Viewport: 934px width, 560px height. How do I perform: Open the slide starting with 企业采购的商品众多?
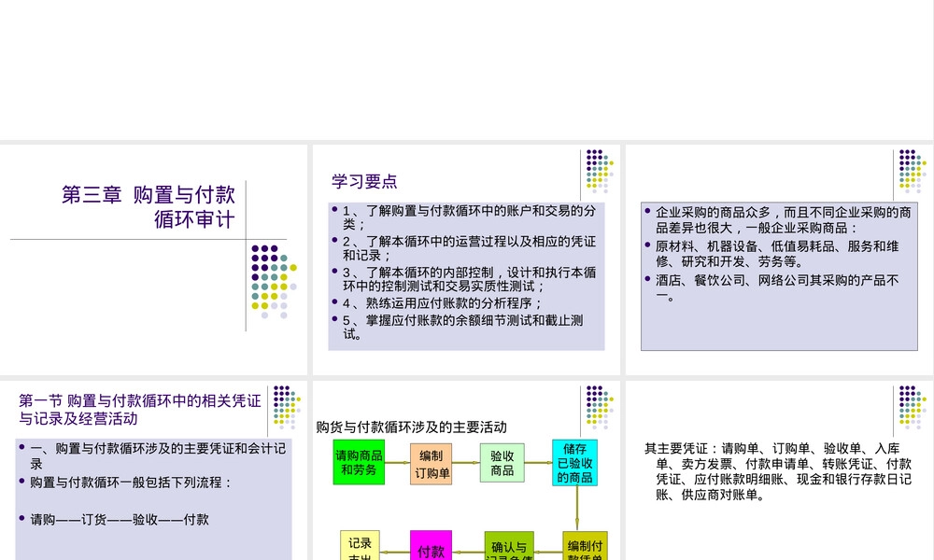tap(779, 259)
